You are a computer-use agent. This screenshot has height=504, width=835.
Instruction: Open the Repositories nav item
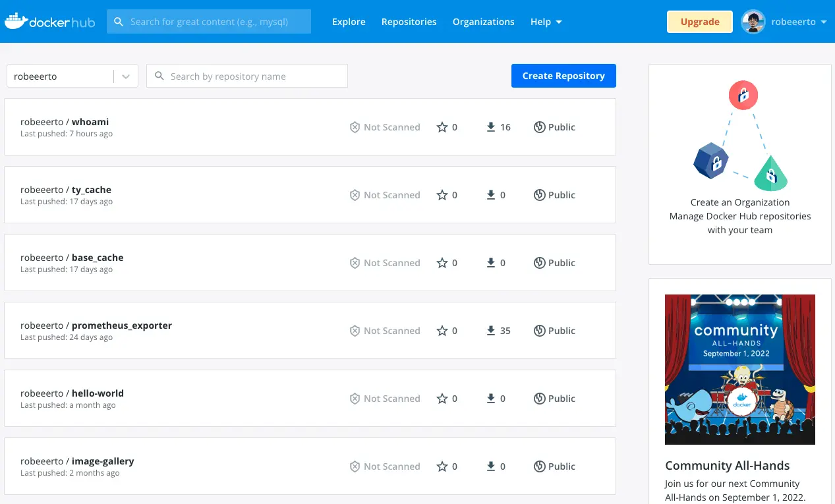(x=409, y=22)
